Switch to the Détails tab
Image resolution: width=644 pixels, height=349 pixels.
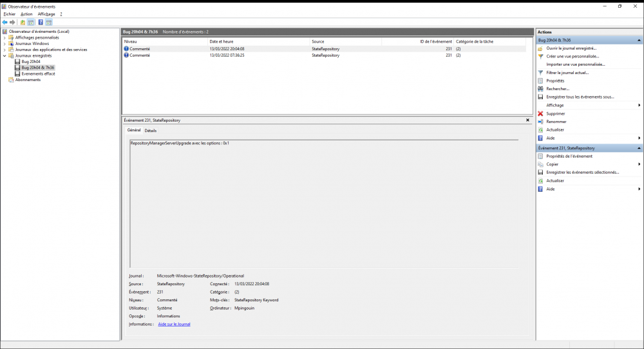coord(150,130)
